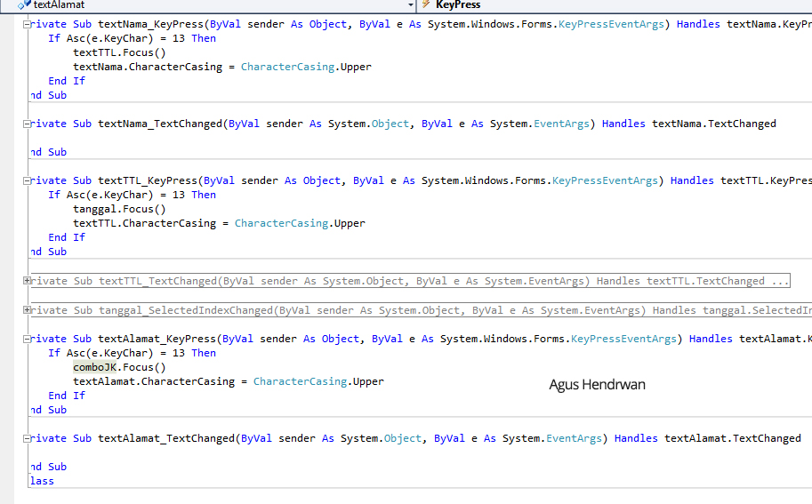Click textNama.TextChanged in Handles clause
The width and height of the screenshot is (812, 504).
click(713, 124)
